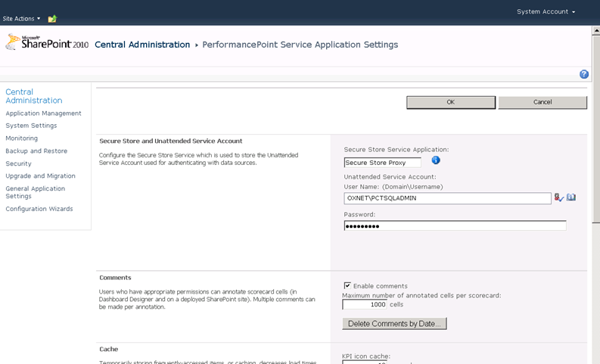This screenshot has width=600, height=364.
Task: Open Central Administration breadcrumb link
Action: (142, 45)
